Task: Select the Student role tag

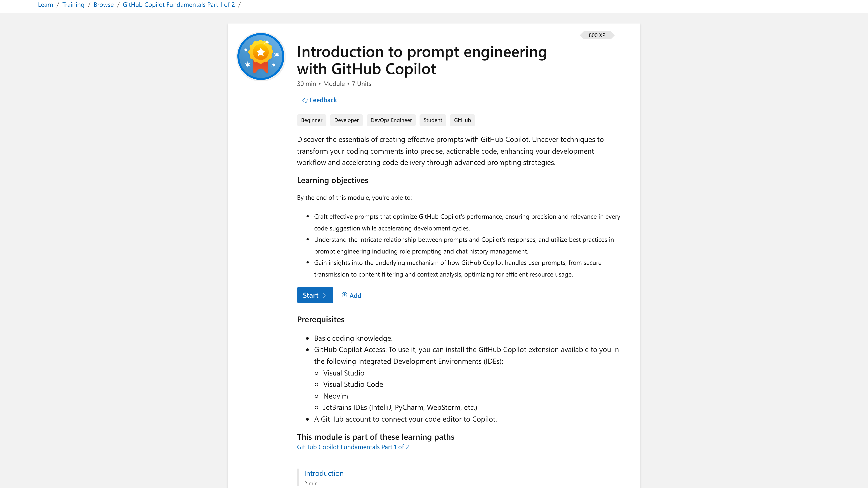Action: pyautogui.click(x=433, y=120)
